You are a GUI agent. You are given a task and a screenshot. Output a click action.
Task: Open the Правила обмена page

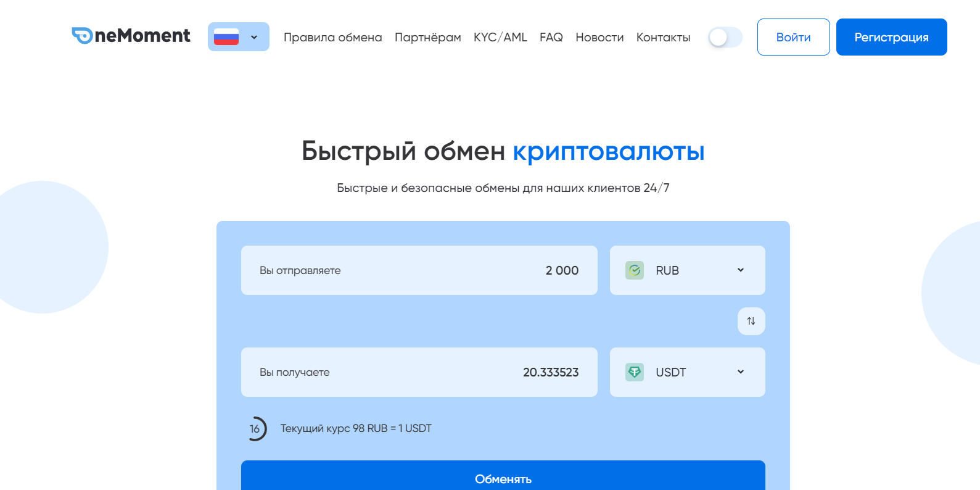click(x=332, y=37)
